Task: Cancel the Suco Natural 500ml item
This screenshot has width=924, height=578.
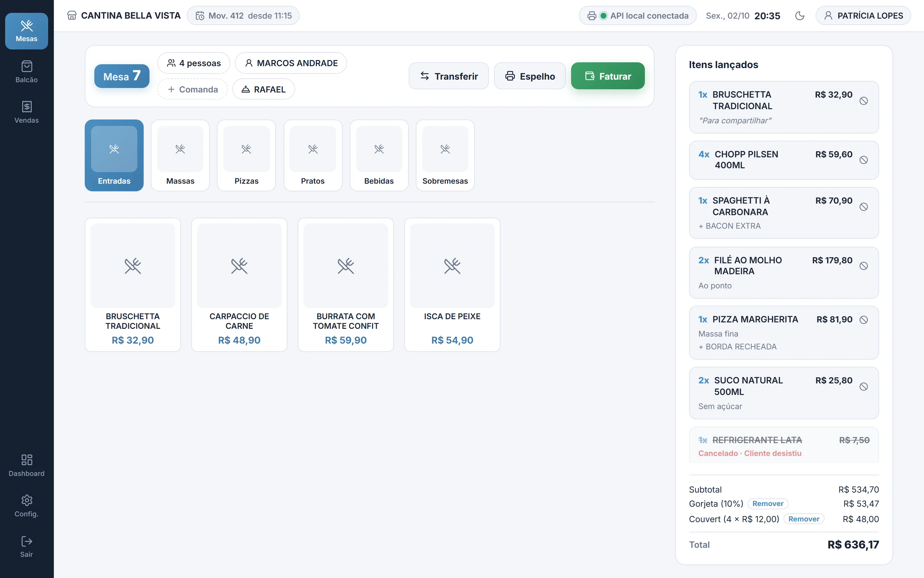Action: click(864, 387)
